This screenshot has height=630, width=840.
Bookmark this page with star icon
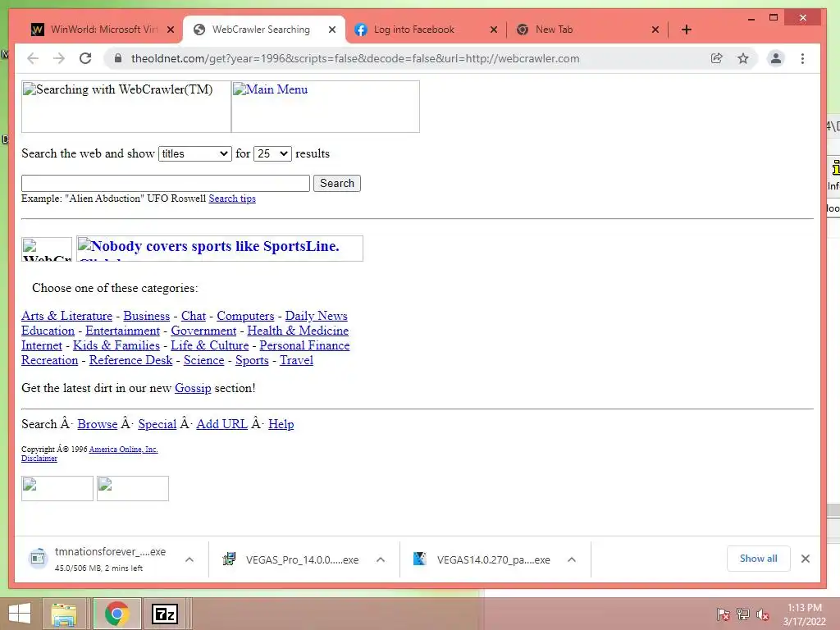click(743, 58)
